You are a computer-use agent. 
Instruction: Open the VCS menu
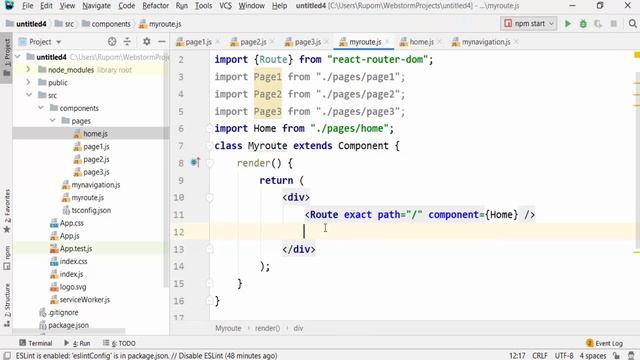point(225,6)
